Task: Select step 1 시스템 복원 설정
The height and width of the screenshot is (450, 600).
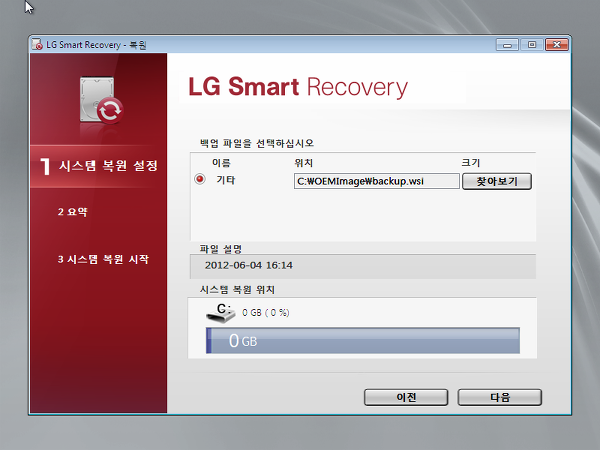Action: [99, 166]
